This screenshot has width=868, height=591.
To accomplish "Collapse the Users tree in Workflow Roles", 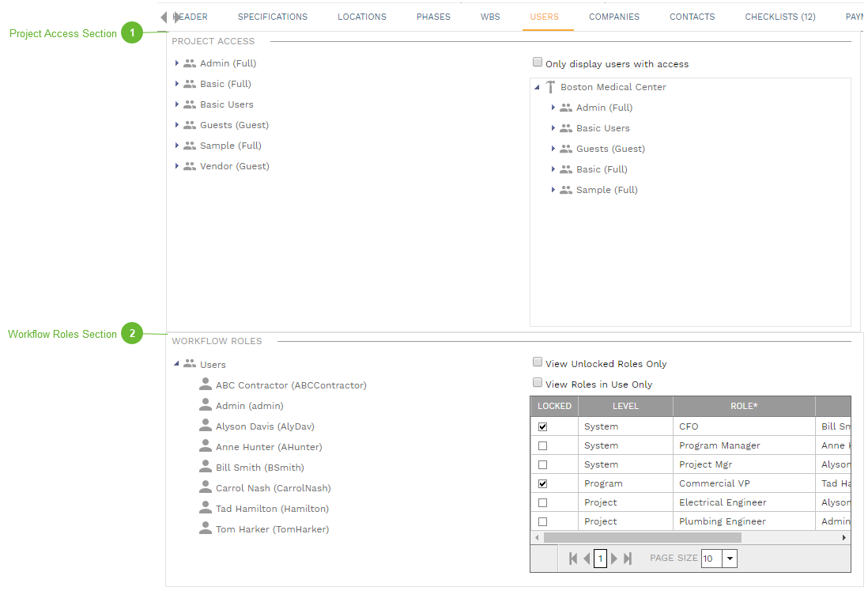I will (176, 364).
